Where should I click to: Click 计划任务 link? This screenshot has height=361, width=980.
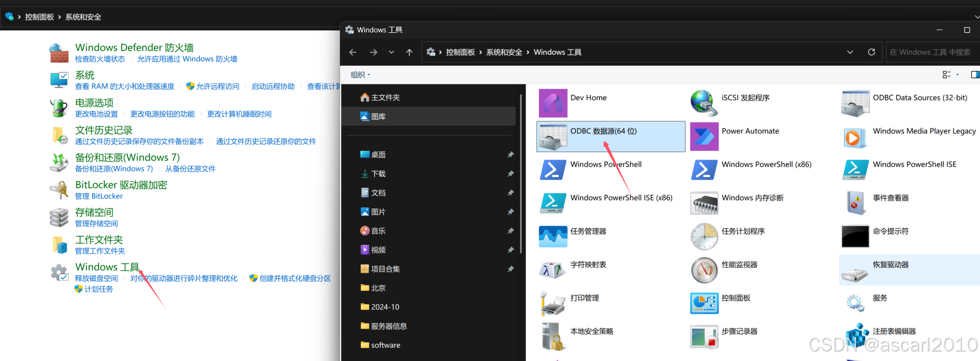pyautogui.click(x=99, y=289)
